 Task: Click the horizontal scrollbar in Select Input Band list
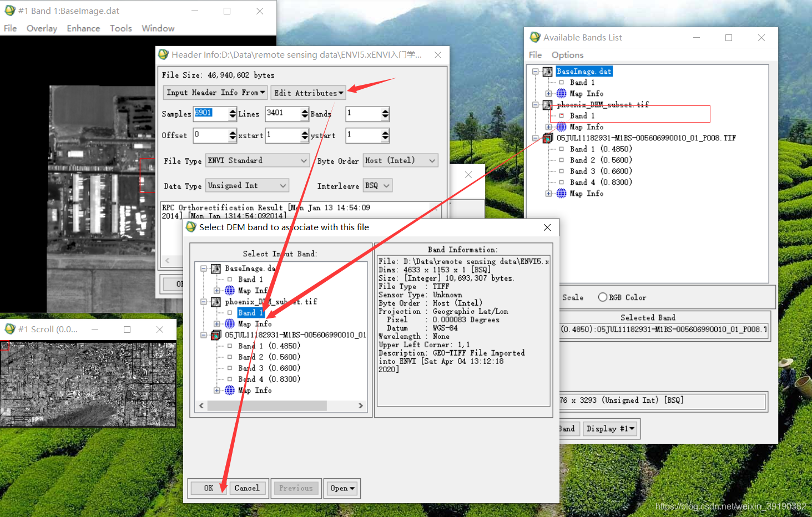pos(266,406)
